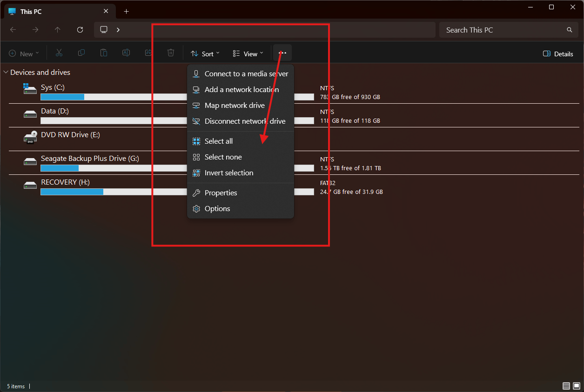Open the View dropdown

pyautogui.click(x=248, y=53)
